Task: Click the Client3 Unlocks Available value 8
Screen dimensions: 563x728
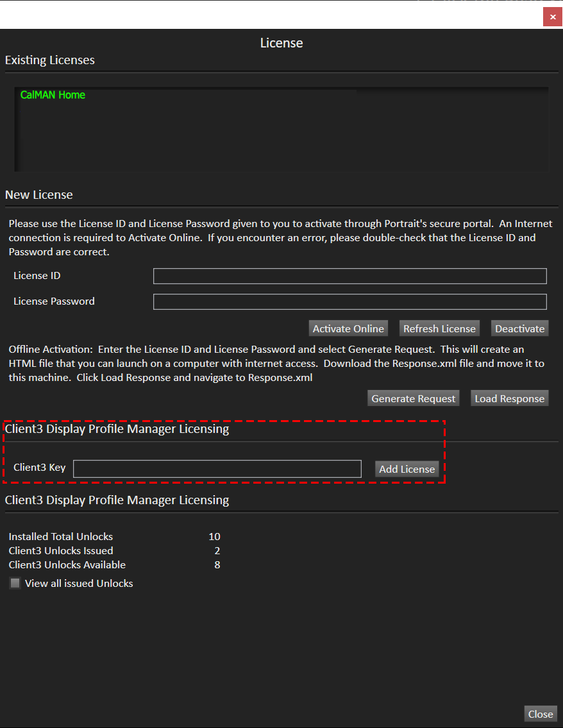Action: coord(217,564)
